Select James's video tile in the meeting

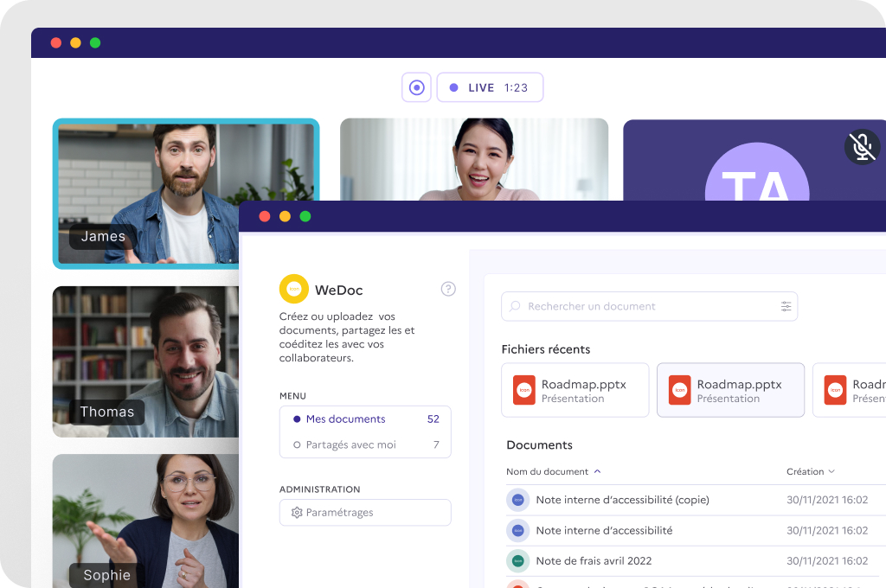click(x=145, y=194)
